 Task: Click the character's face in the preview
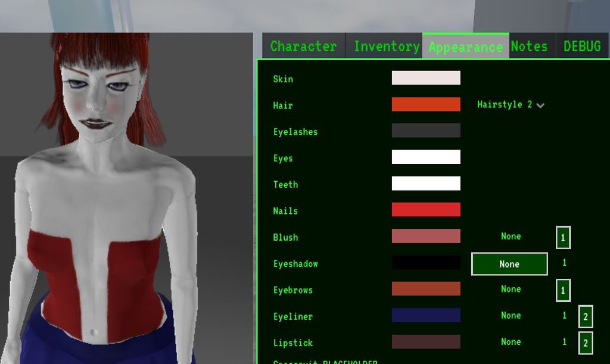[x=99, y=98]
